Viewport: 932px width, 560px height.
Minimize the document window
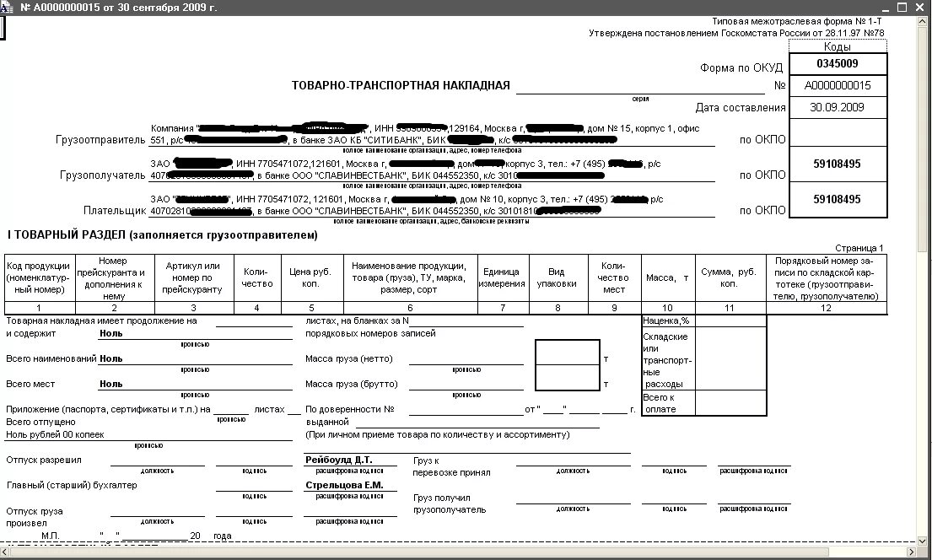pyautogui.click(x=886, y=8)
